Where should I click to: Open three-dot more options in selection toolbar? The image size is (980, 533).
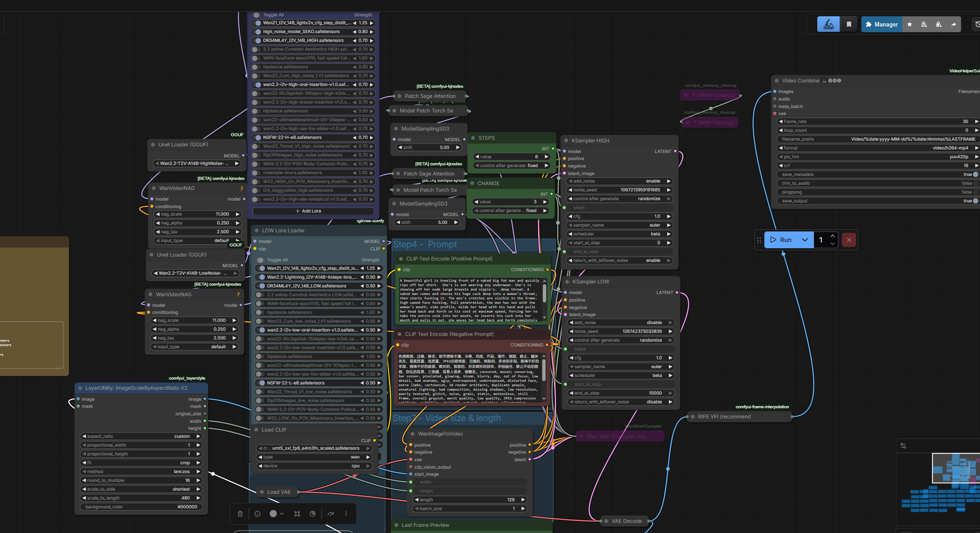346,514
